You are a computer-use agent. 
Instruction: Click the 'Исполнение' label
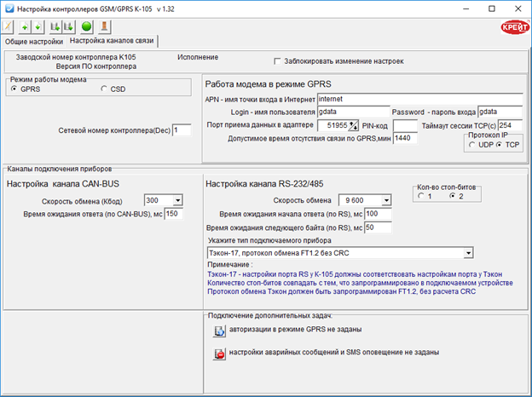[198, 57]
